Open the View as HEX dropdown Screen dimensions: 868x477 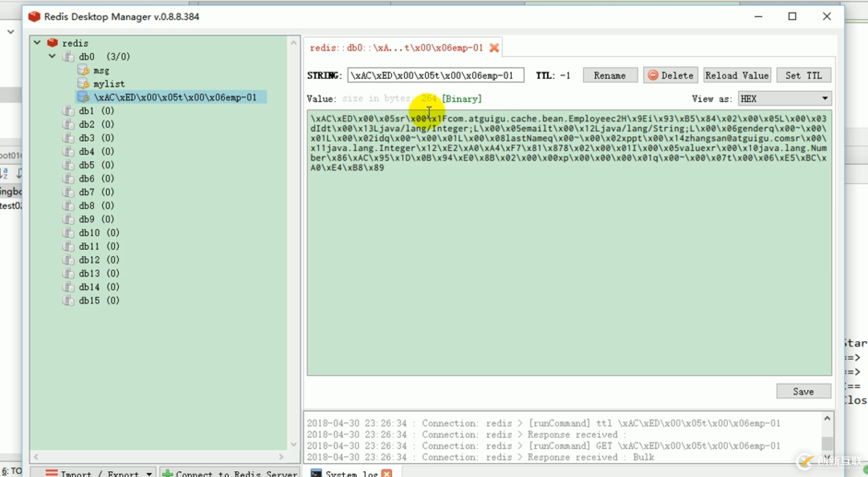point(784,99)
